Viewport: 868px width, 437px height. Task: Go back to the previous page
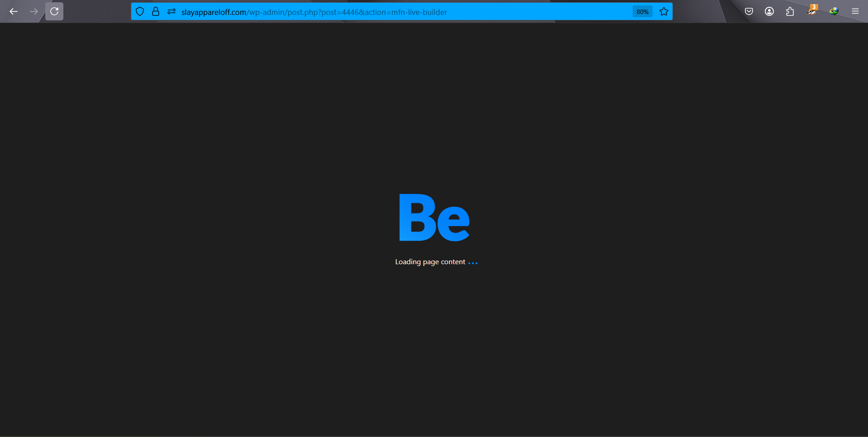coord(14,11)
